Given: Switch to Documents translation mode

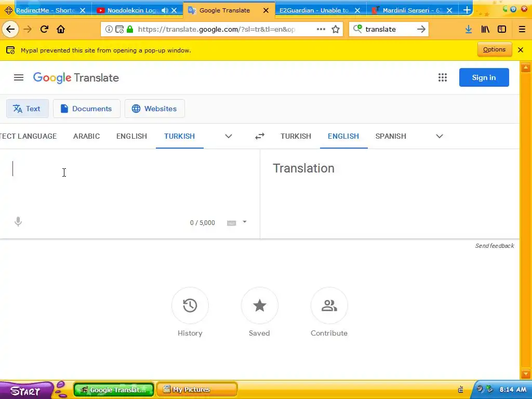Looking at the screenshot, I should click(87, 109).
